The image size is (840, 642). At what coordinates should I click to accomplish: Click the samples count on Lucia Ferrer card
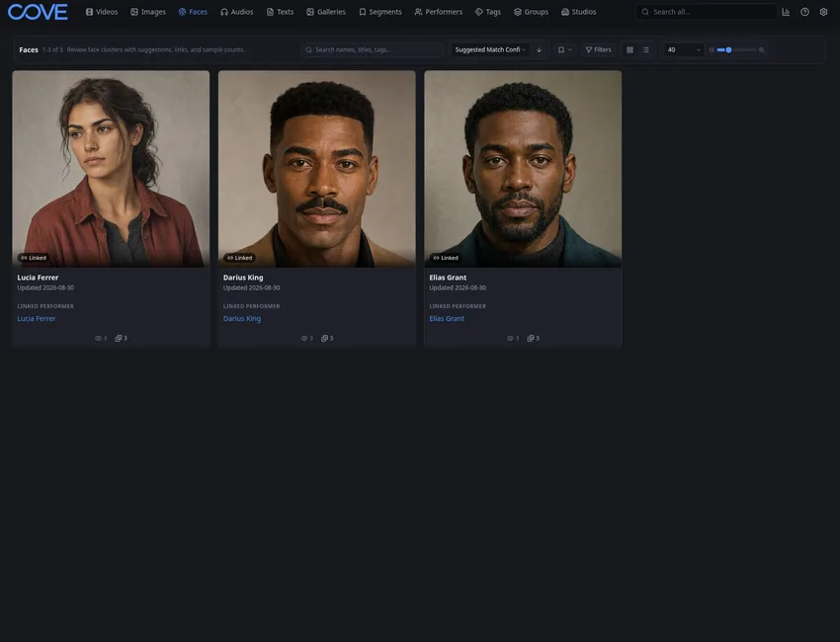pos(122,338)
